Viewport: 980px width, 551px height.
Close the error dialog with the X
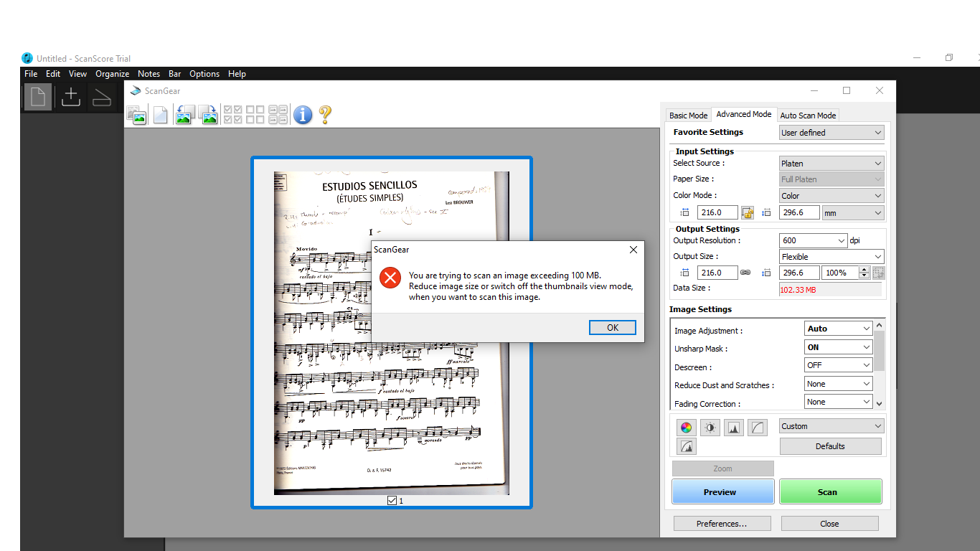[x=633, y=250]
